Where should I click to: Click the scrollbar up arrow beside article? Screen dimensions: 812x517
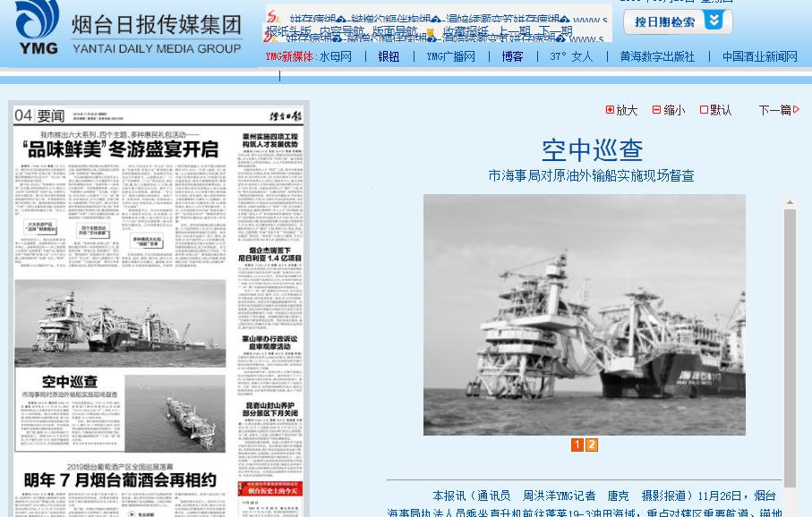(790, 203)
